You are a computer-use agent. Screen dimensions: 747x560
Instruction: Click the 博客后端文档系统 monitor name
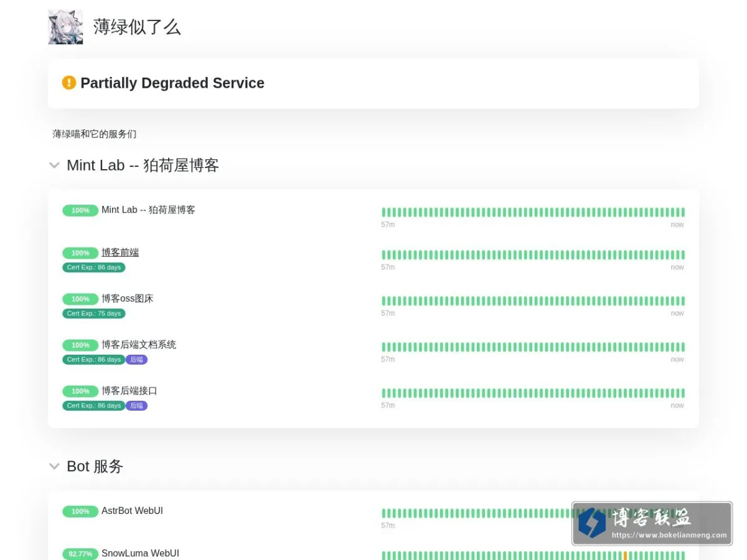pos(139,345)
